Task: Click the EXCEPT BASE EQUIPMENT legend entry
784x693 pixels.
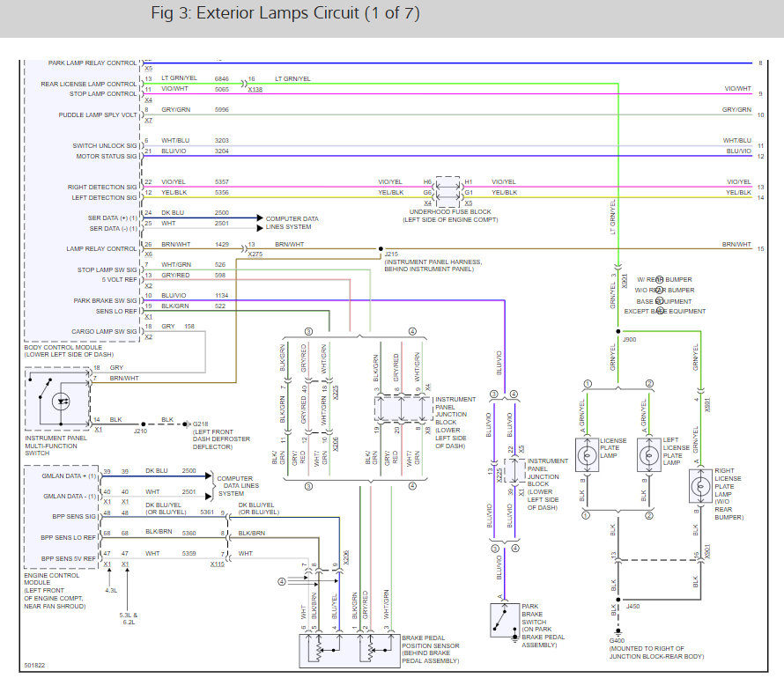Action: (x=665, y=311)
